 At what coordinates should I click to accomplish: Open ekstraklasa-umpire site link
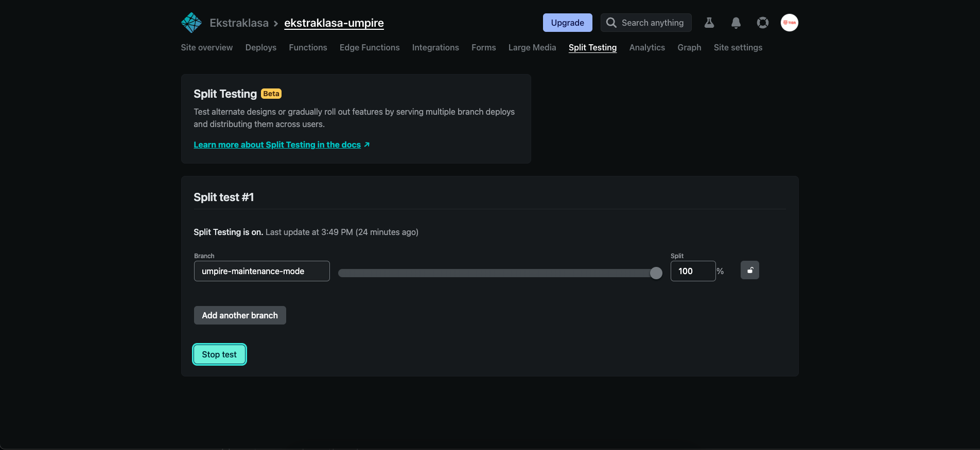tap(334, 23)
